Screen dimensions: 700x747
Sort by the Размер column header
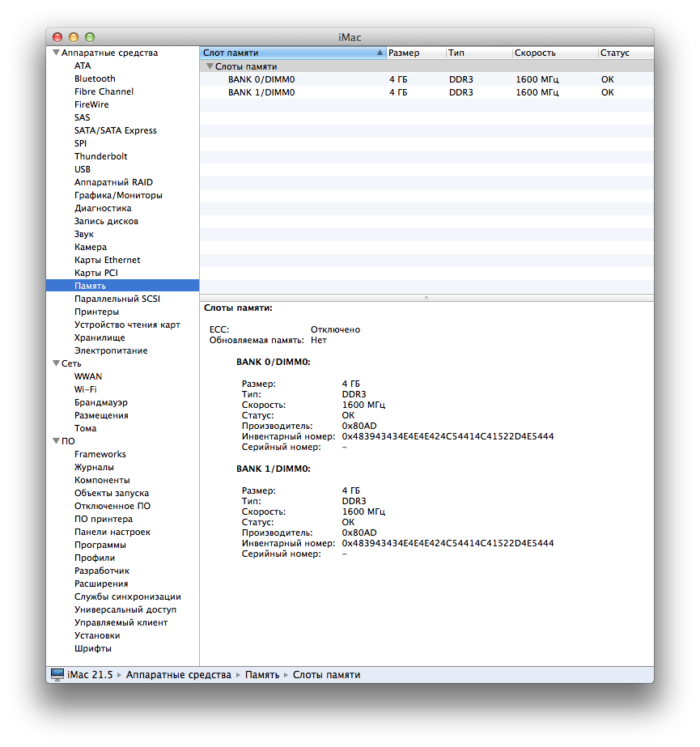coord(415,53)
